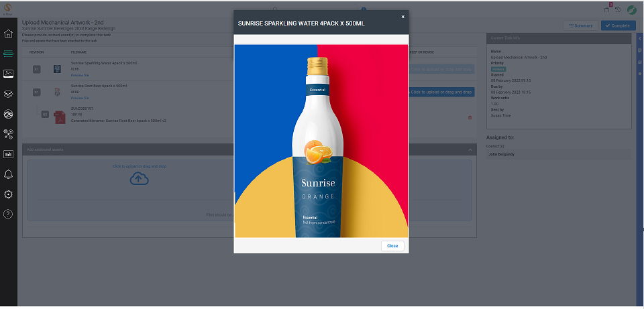The width and height of the screenshot is (644, 309).
Task: Click the R2 revision badge
Action: pyautogui.click(x=45, y=115)
